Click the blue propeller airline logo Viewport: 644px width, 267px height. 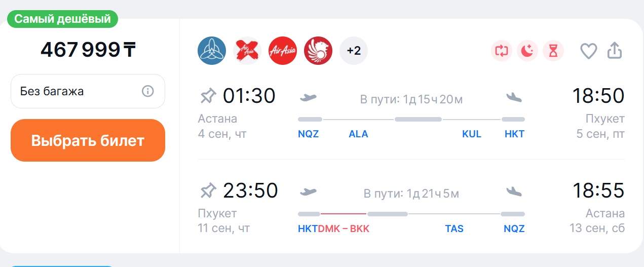click(x=211, y=51)
